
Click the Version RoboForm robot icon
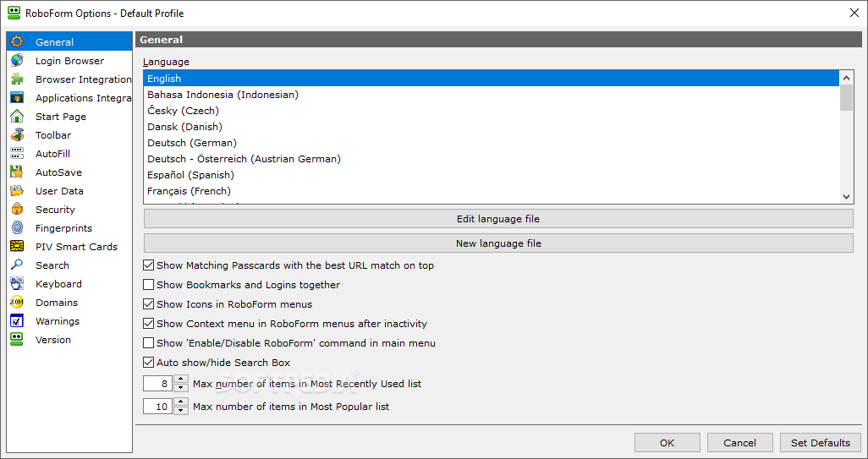(17, 340)
